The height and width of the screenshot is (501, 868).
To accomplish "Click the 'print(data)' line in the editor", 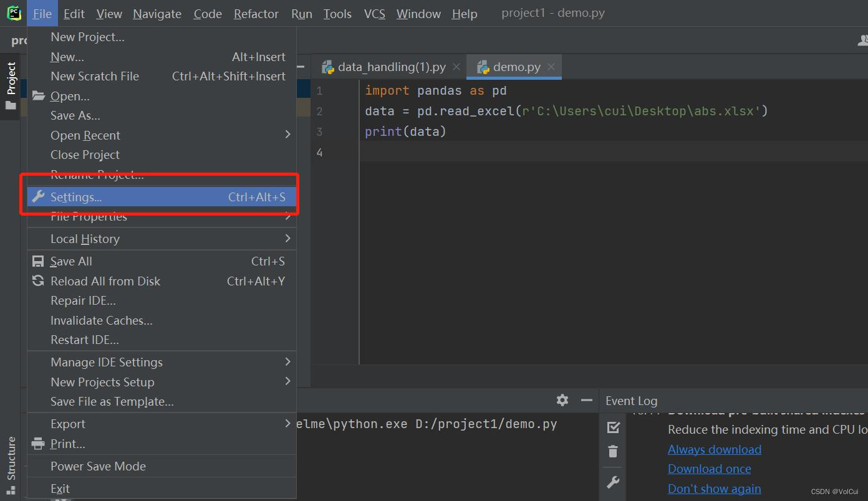I will (x=406, y=131).
